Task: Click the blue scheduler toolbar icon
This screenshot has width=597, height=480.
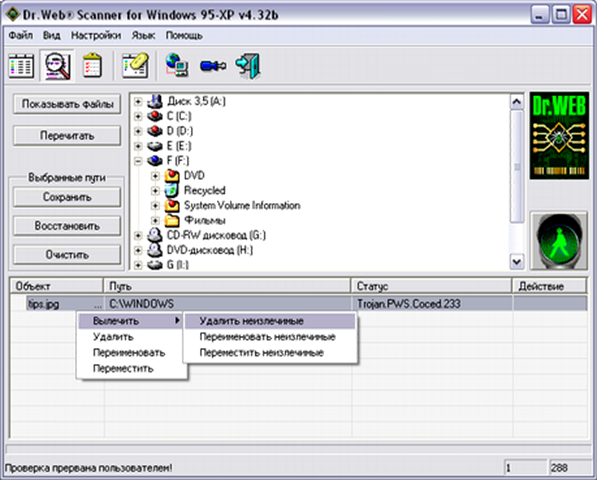Action: pyautogui.click(x=213, y=66)
